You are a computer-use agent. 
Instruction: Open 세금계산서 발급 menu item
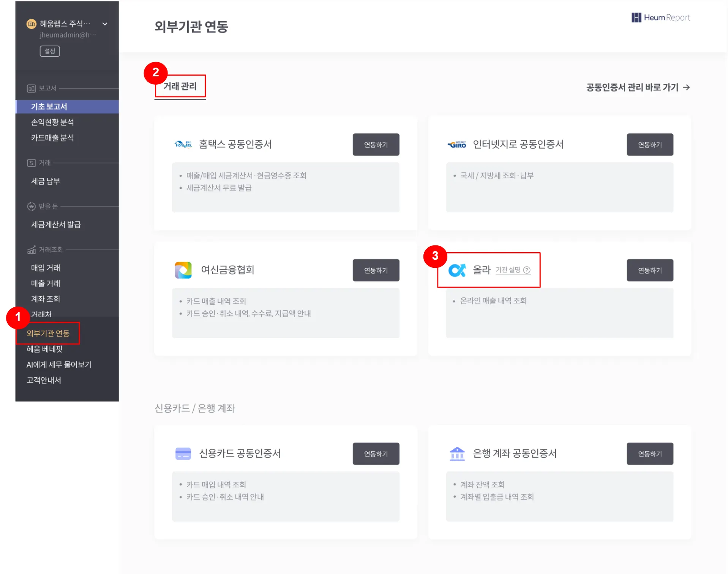coord(56,225)
